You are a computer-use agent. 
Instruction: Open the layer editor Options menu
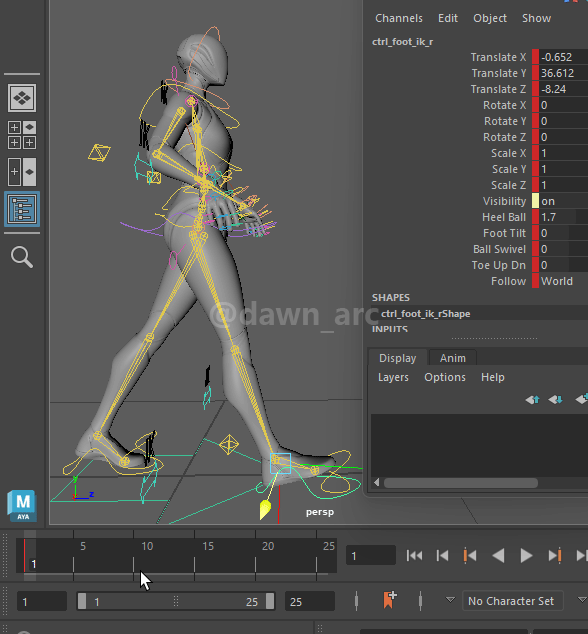(x=445, y=377)
